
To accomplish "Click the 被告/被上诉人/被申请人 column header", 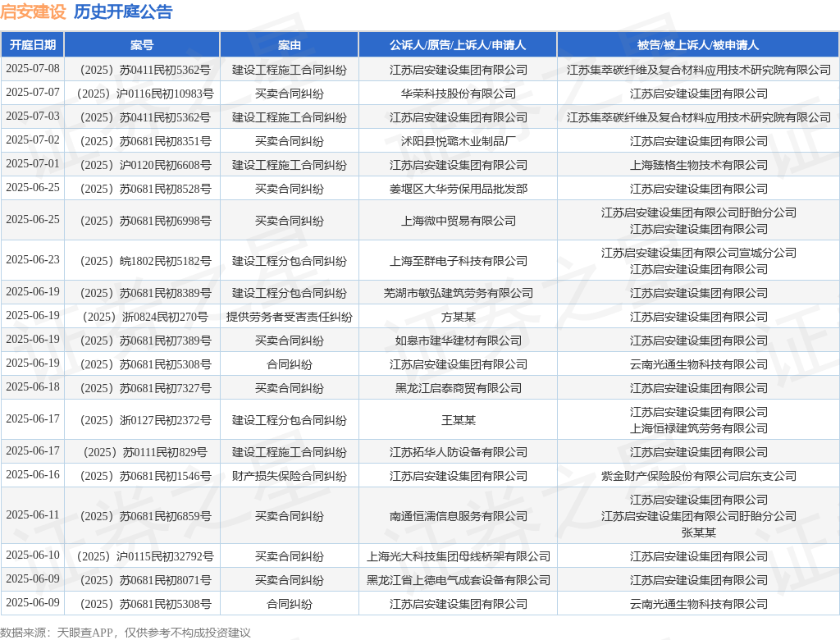I will (698, 45).
